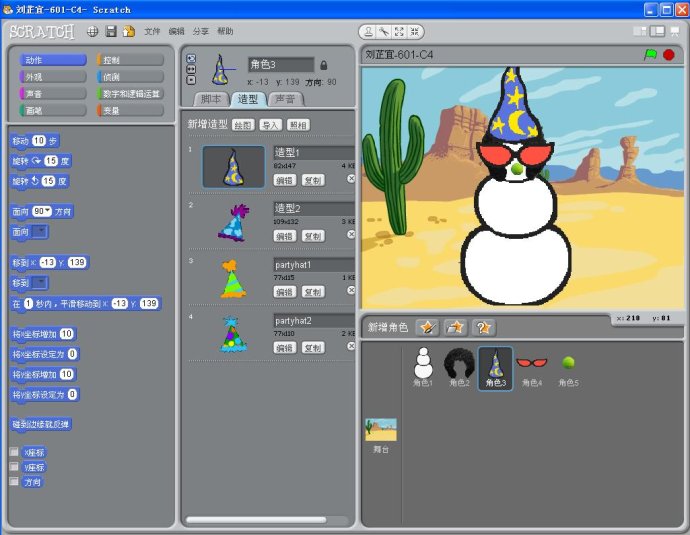Screen dimensions: 690x535
Task: Enable the 方向 reporter checkbox
Action: (x=14, y=482)
